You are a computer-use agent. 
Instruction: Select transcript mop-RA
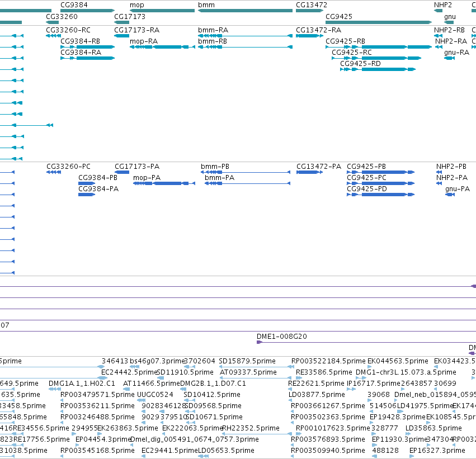(x=162, y=47)
